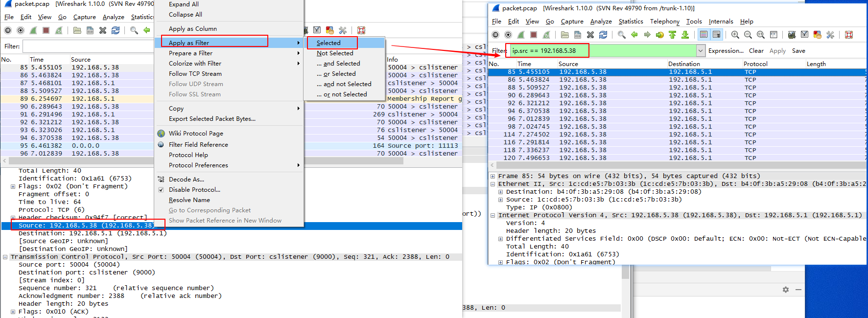Open capture filters icon in right window
The image size is (868, 318).
(792, 35)
